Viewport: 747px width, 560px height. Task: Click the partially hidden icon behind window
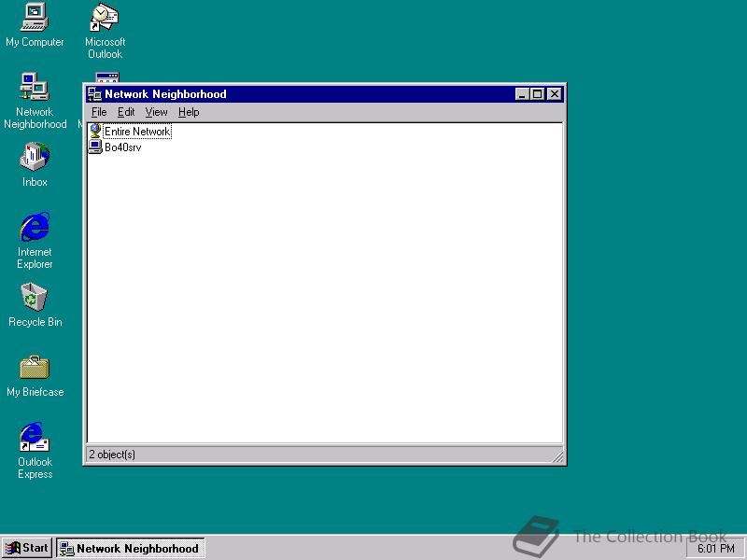pyautogui.click(x=107, y=77)
